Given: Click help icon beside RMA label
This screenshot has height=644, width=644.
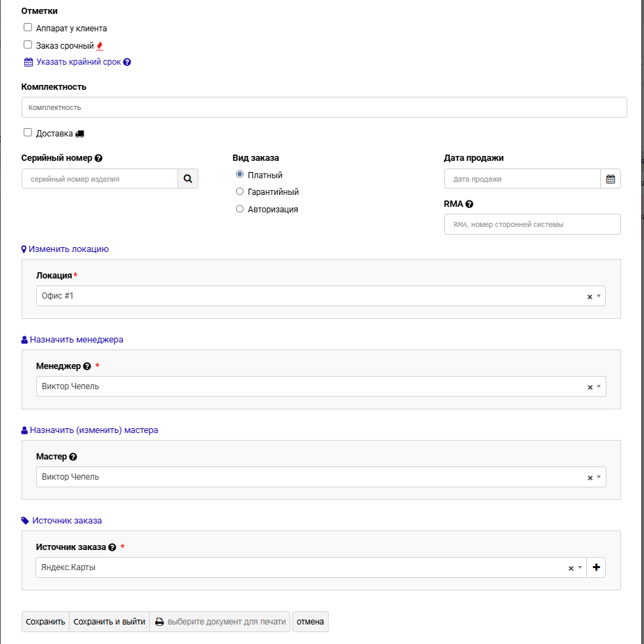Looking at the screenshot, I should pyautogui.click(x=469, y=204).
